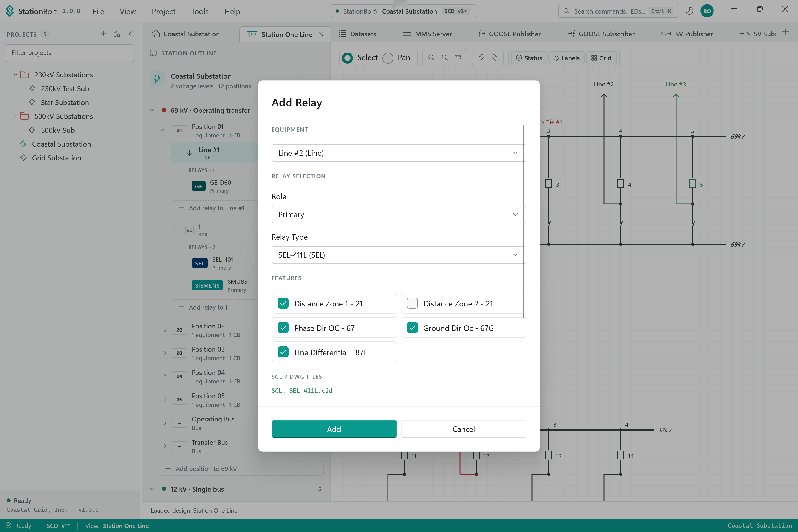This screenshot has width=798, height=532.
Task: Uncheck Phase Dir OC - 67
Action: pyautogui.click(x=283, y=328)
